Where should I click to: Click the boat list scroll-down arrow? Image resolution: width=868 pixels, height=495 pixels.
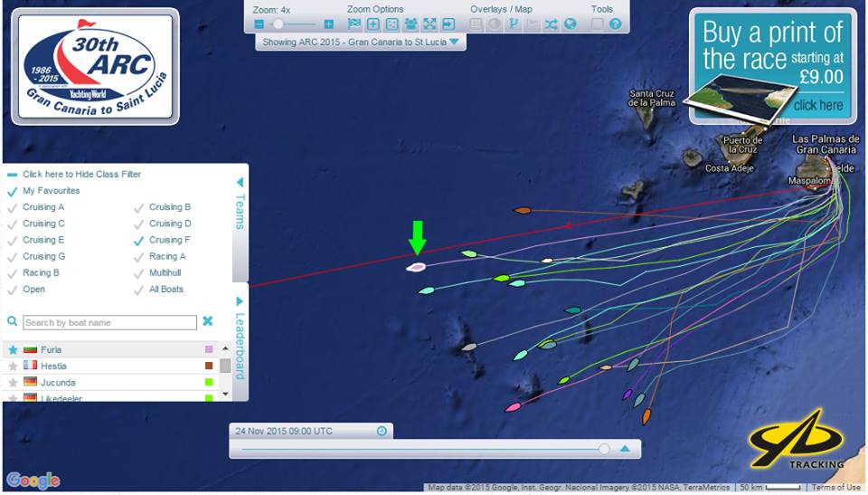tap(225, 394)
